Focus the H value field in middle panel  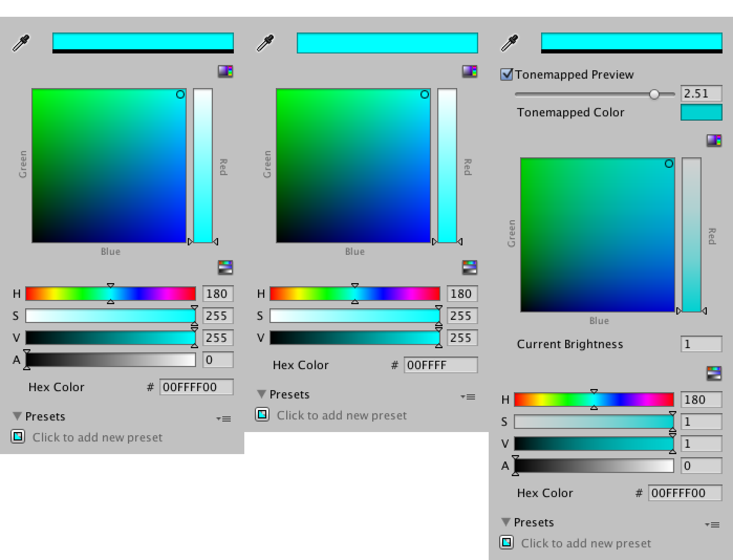(462, 294)
